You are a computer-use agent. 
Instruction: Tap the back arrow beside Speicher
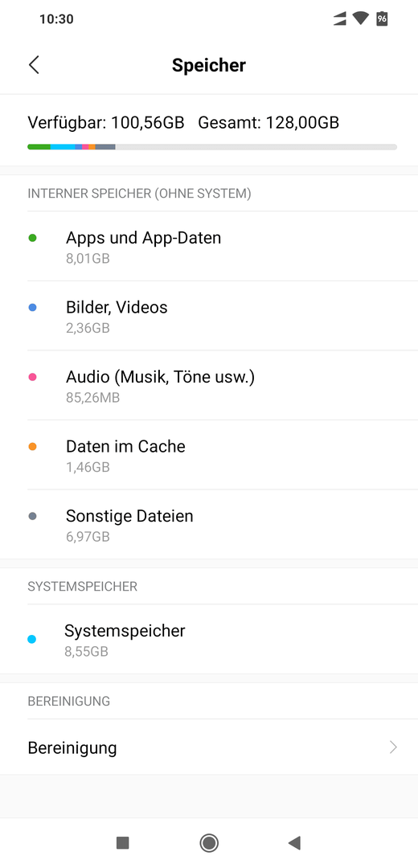(34, 65)
